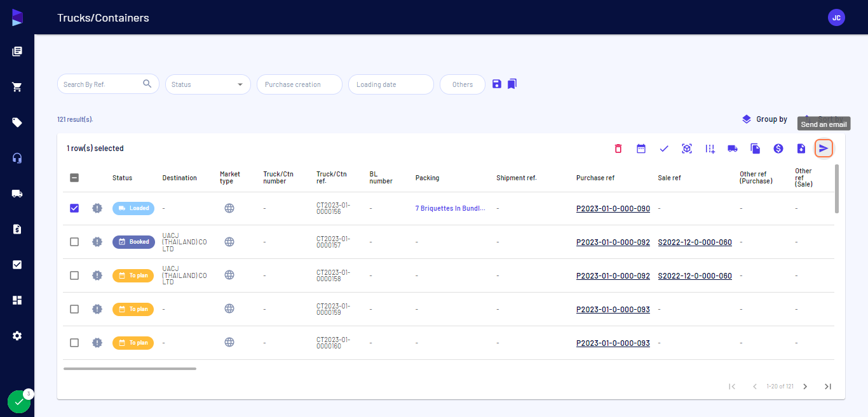
Task: Open the shopping cart sidebar icon
Action: (17, 87)
